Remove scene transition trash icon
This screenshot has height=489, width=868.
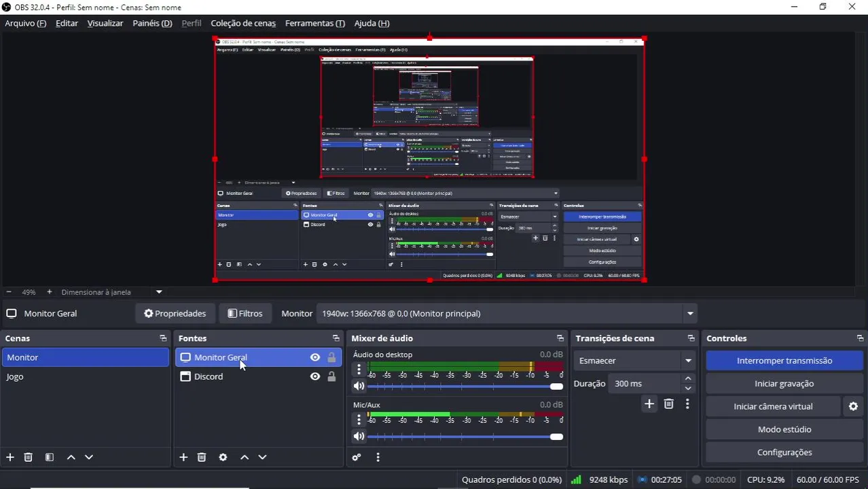(668, 403)
